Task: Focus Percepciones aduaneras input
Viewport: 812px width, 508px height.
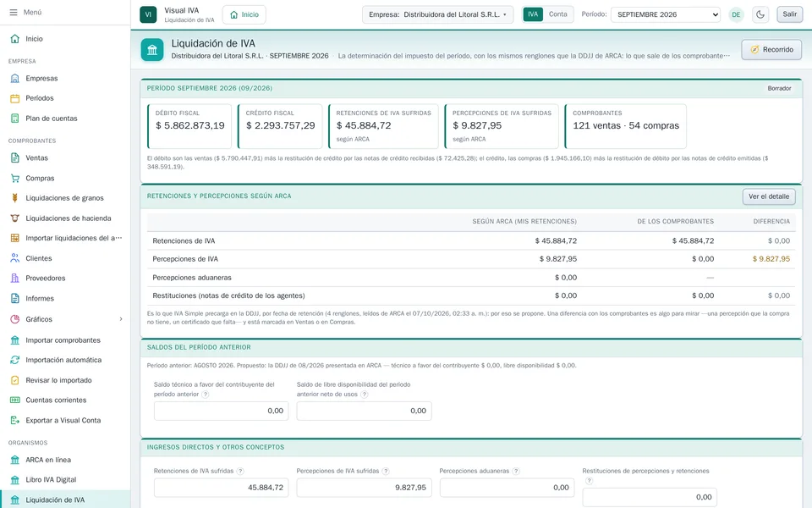Action: coord(507,488)
